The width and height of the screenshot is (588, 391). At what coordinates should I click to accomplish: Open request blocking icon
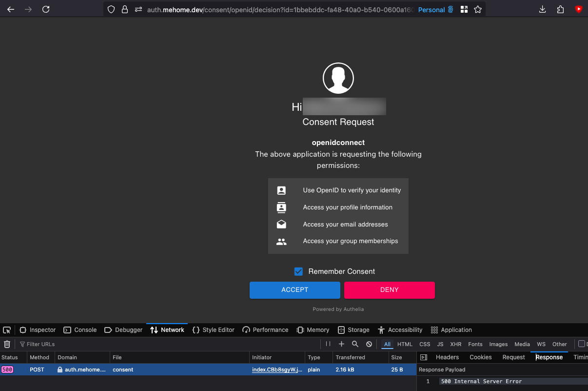(x=369, y=344)
